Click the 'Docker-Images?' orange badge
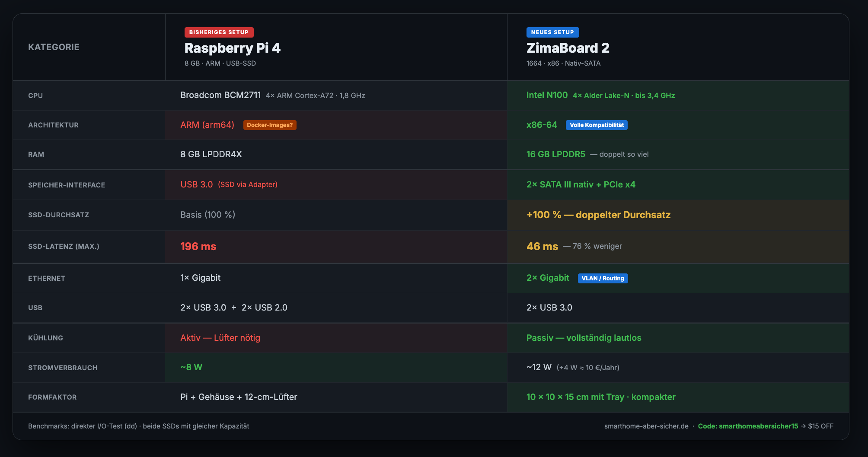 (270, 125)
